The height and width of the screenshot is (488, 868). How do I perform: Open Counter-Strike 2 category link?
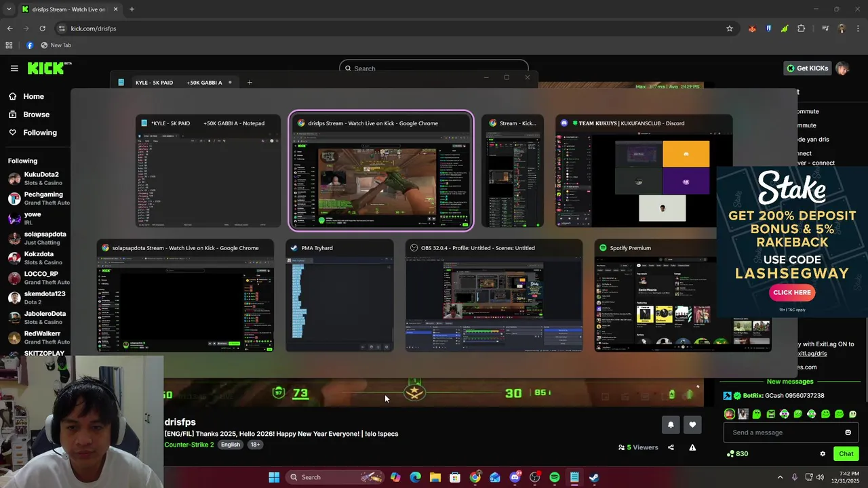click(x=189, y=445)
